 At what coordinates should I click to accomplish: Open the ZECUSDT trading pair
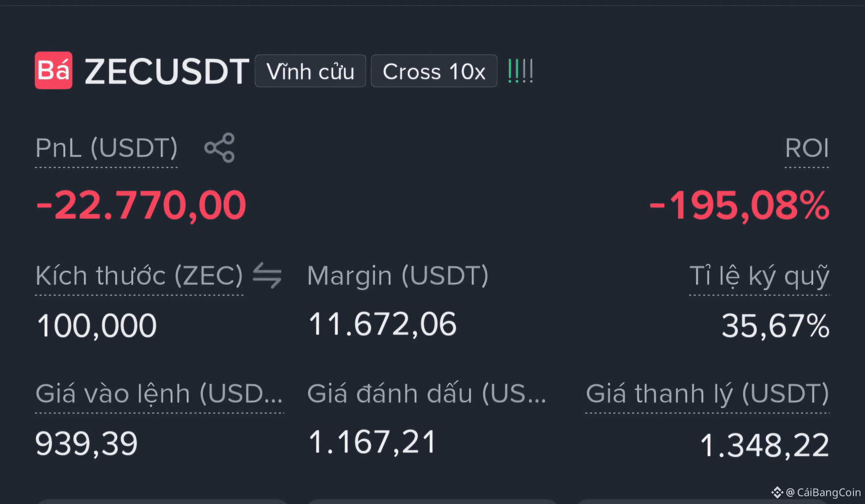(167, 71)
